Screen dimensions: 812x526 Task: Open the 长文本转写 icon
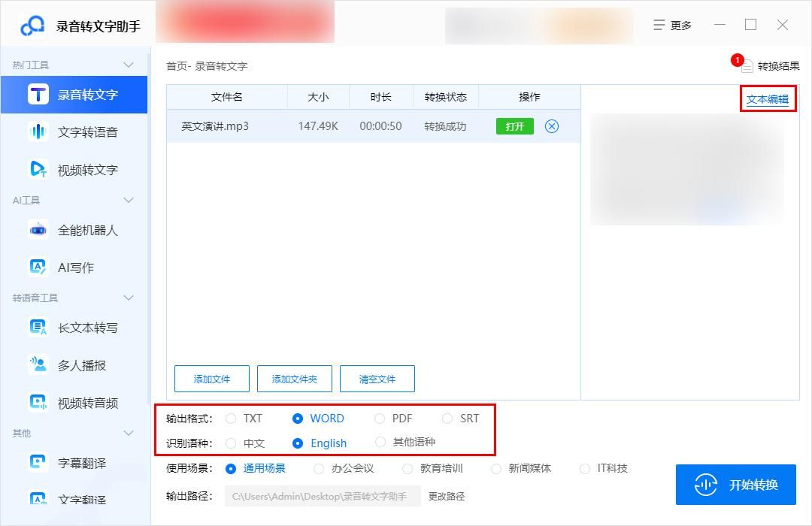38,327
